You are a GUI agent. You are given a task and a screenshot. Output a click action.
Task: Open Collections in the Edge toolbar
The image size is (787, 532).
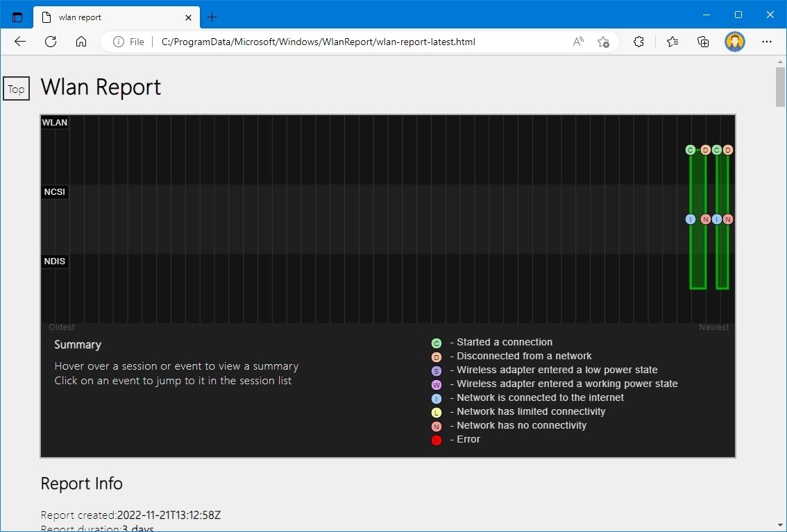click(703, 42)
